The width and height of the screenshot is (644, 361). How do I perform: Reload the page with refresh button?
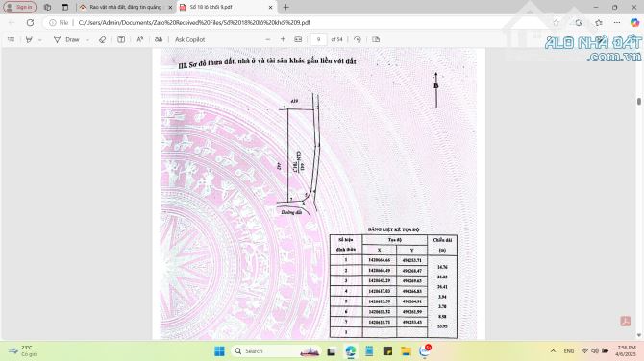[30, 23]
